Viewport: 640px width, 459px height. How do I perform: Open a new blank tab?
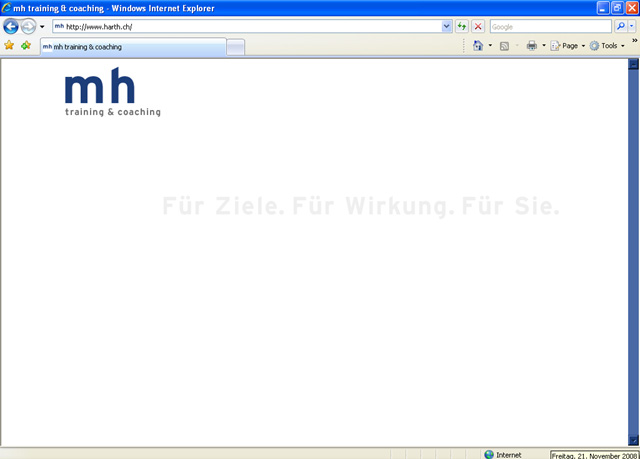coord(236,47)
